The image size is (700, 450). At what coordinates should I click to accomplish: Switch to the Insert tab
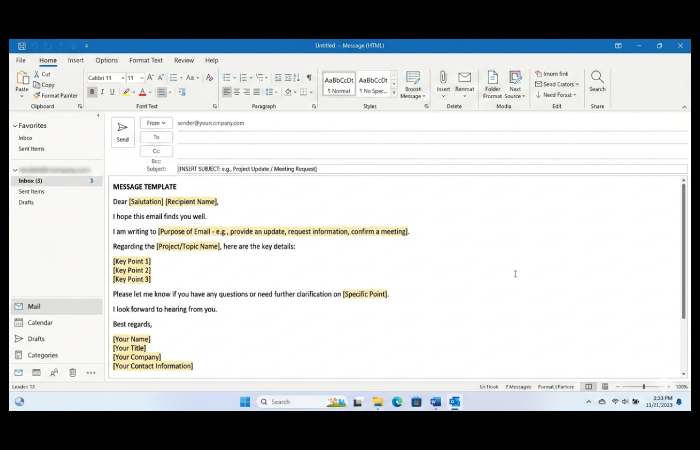coord(75,60)
